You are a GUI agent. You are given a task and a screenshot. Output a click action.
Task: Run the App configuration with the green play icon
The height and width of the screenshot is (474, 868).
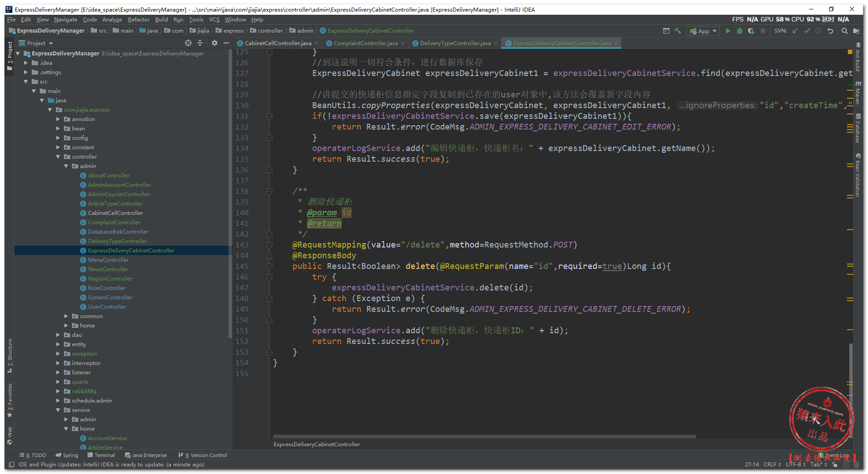click(728, 31)
